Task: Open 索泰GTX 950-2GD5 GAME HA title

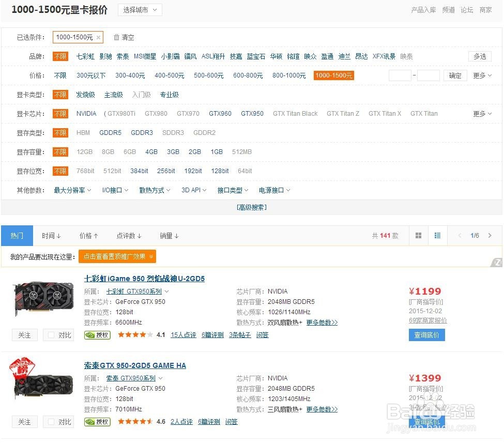Action: pos(135,365)
